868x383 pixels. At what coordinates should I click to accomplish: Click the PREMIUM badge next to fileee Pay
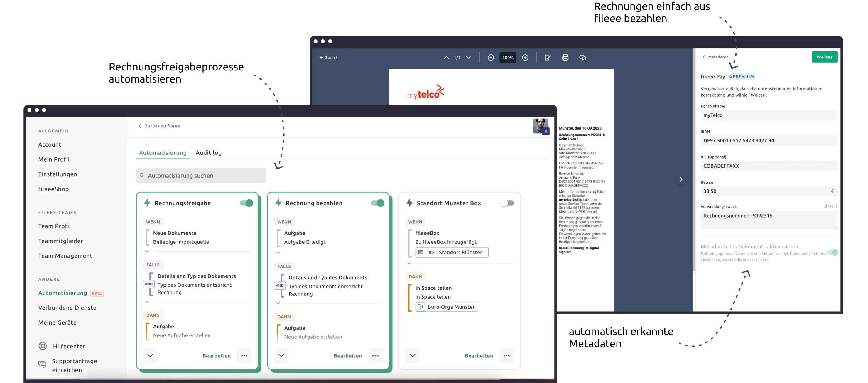pos(741,77)
